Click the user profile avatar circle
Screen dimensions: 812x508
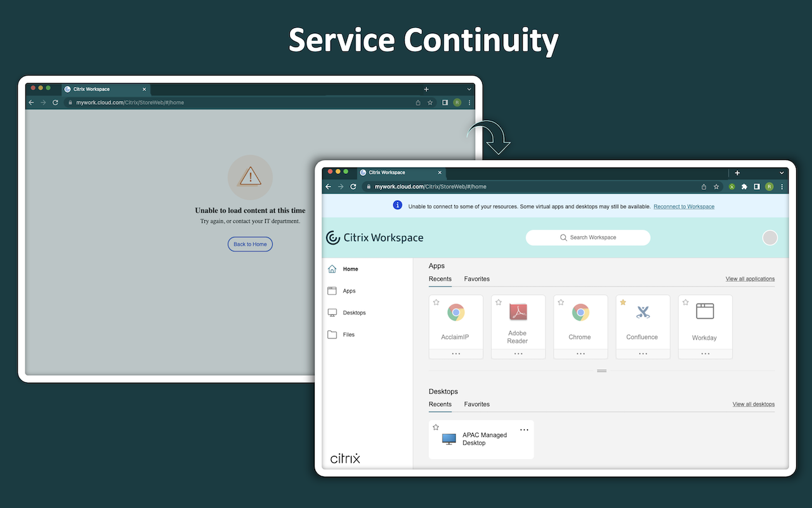click(769, 237)
